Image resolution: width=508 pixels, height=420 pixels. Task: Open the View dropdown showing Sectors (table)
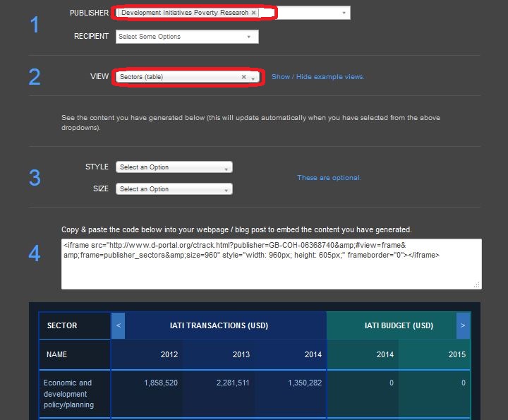click(x=188, y=77)
